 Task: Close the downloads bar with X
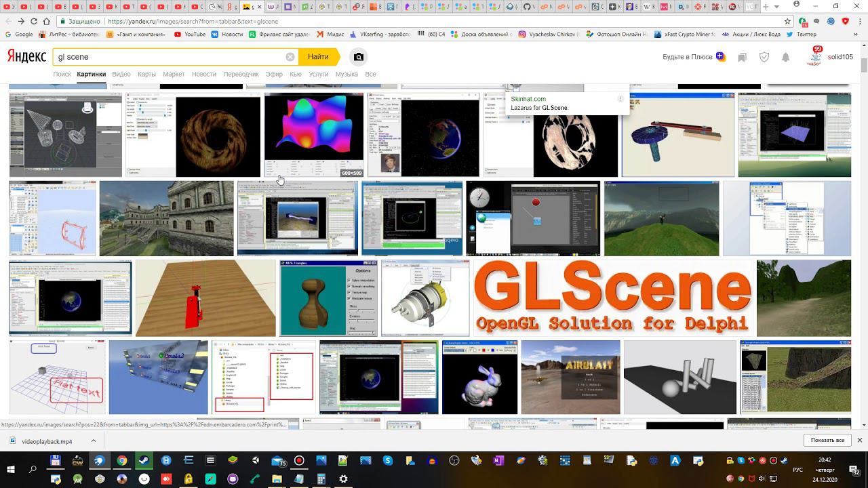pos(860,441)
